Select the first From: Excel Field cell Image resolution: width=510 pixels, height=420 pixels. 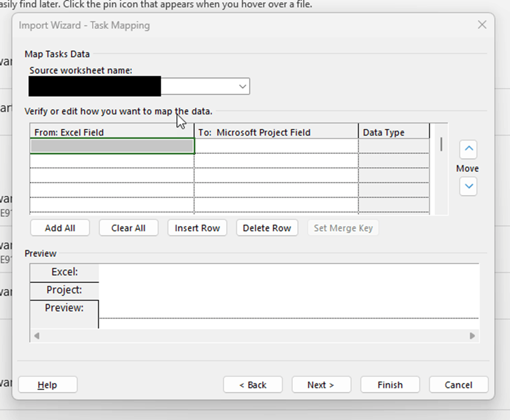click(111, 145)
